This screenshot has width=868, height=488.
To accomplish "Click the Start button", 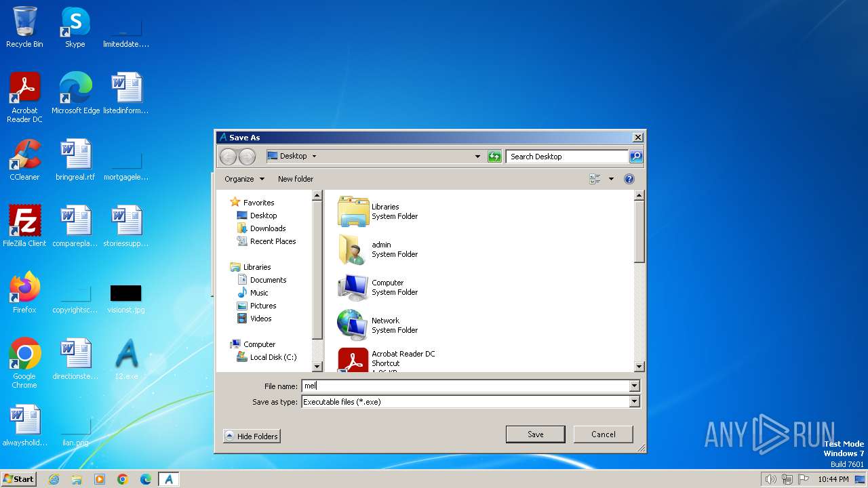I will 18,479.
